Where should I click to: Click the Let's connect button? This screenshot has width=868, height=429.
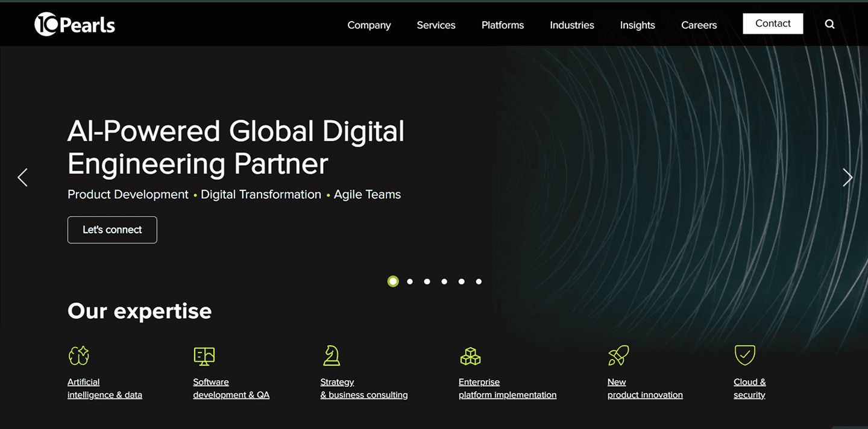(x=112, y=230)
